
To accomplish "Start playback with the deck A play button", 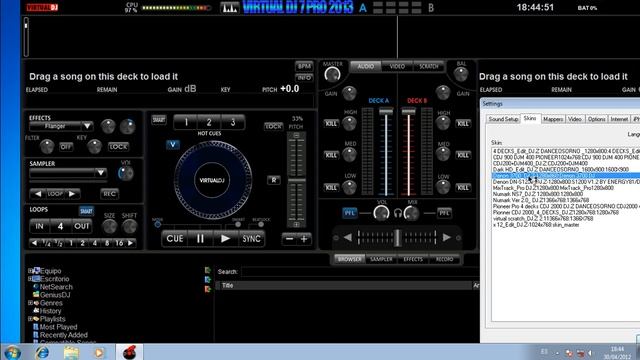I will (x=225, y=239).
